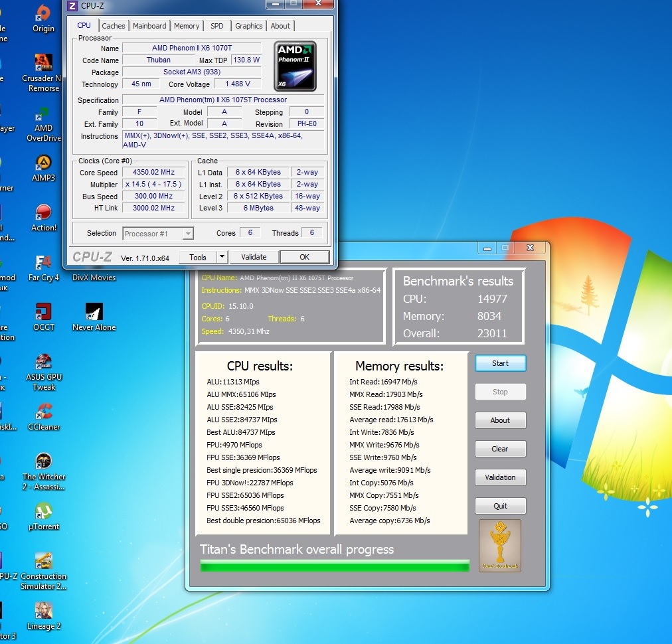Viewport: 672px width, 644px height.
Task: Click the Stop button in benchmark
Action: (500, 392)
